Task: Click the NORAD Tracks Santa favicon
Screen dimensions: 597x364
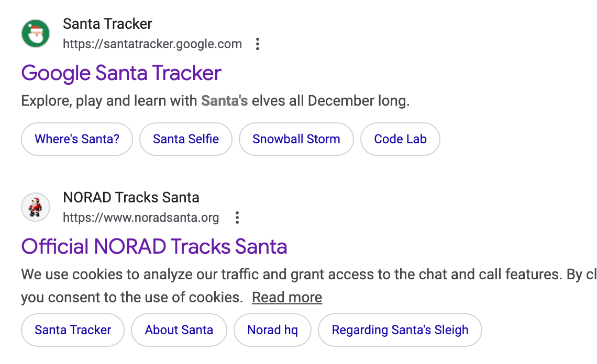Action: tap(36, 207)
